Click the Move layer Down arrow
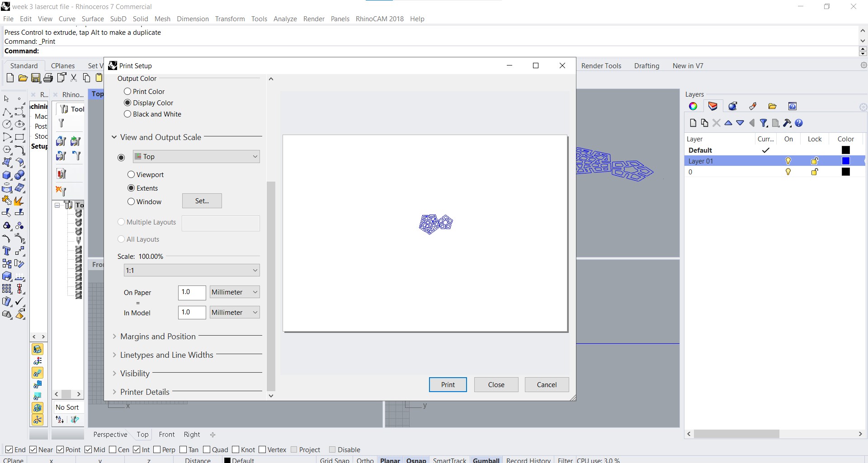Viewport: 868px width, 463px height. point(740,123)
